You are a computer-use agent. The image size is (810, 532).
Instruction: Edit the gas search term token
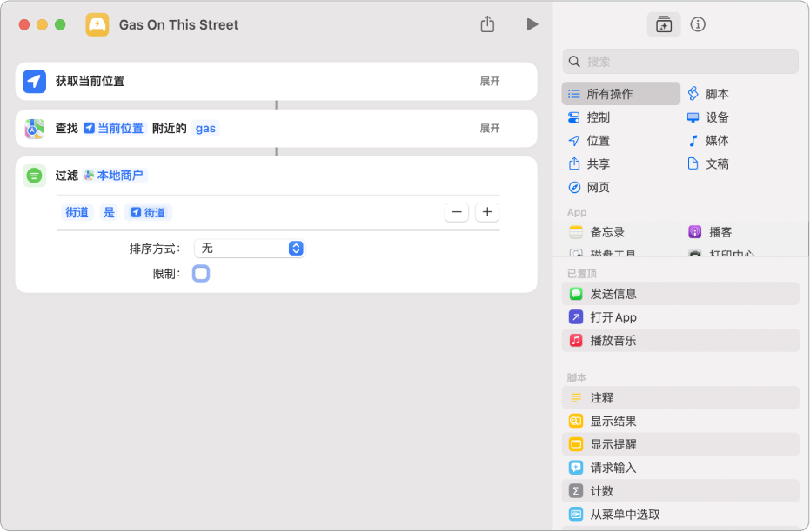tap(205, 128)
